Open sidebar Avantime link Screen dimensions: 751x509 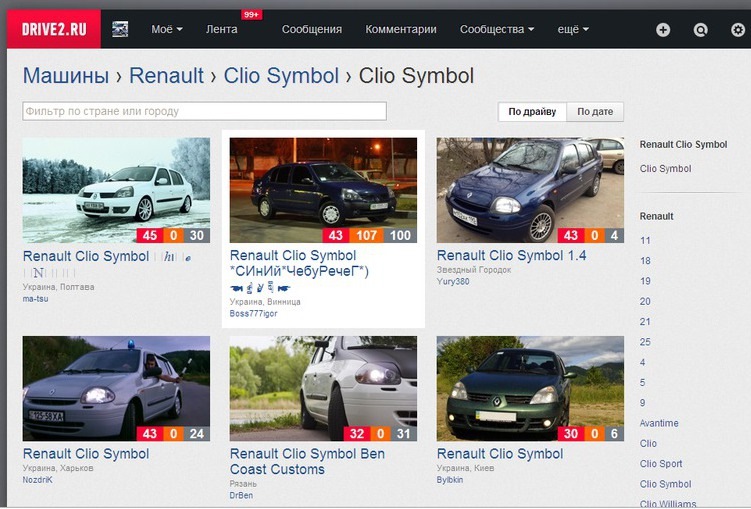(659, 423)
